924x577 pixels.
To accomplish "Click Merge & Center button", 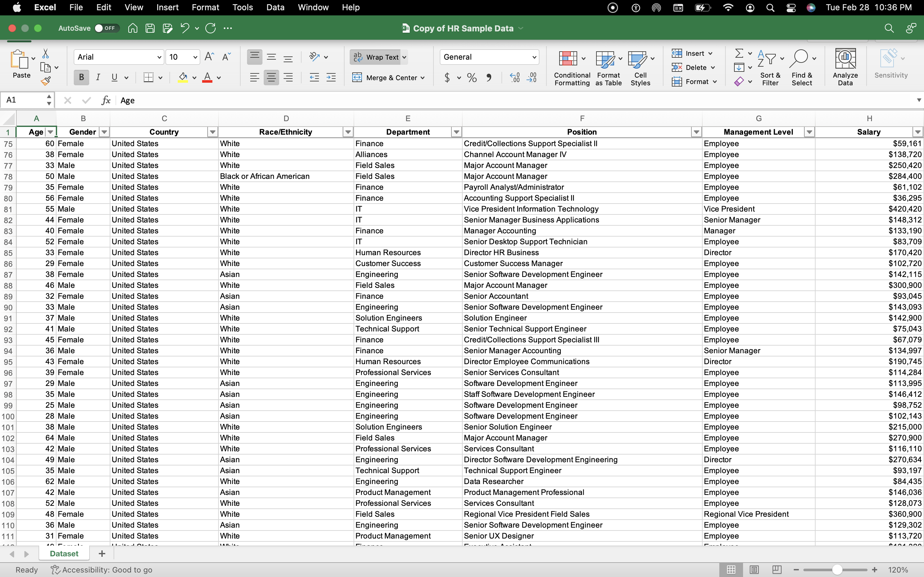I will 388,78.
